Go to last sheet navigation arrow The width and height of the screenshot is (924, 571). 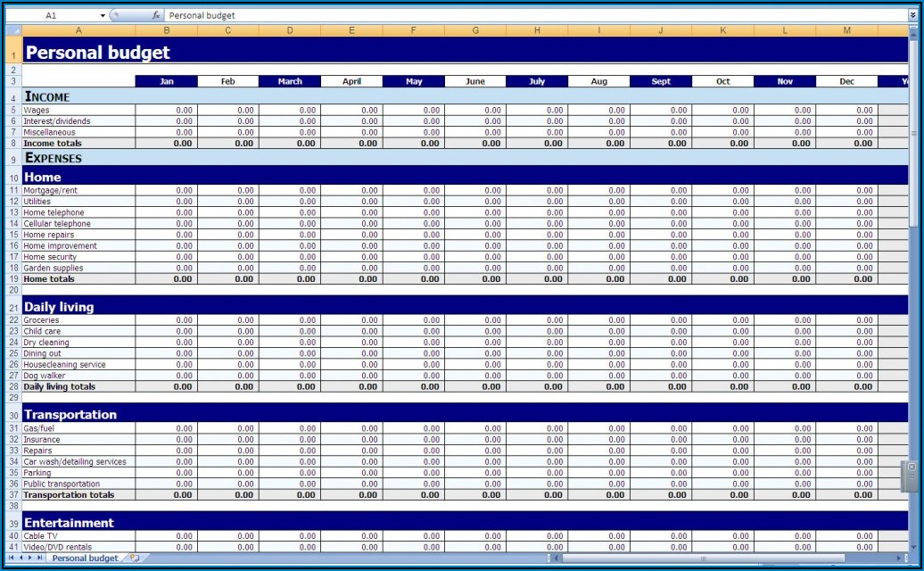(40, 558)
